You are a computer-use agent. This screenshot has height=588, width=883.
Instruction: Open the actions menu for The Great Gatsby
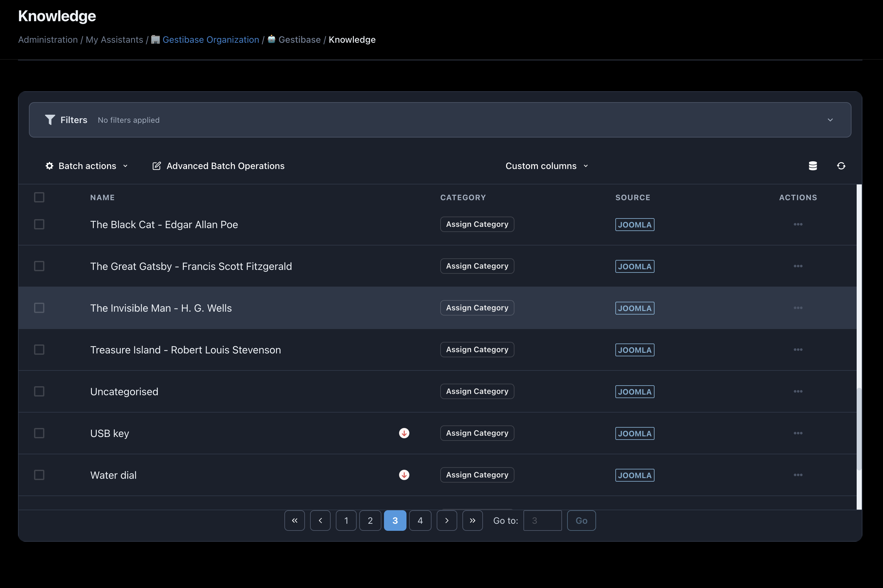(798, 266)
